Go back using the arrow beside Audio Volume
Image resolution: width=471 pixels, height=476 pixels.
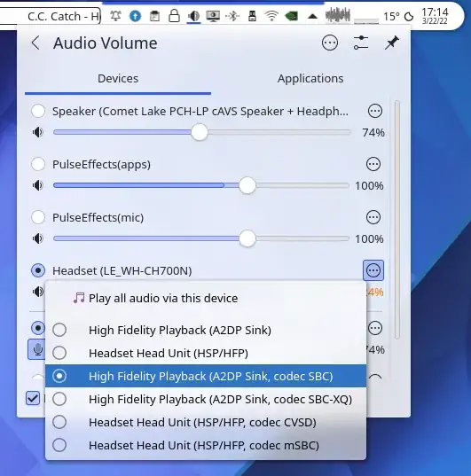tap(35, 43)
